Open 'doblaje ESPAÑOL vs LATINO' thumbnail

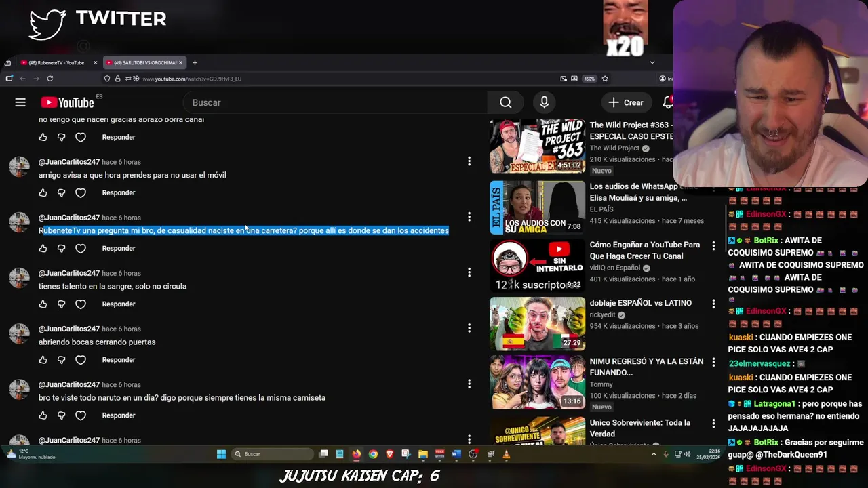tap(537, 323)
